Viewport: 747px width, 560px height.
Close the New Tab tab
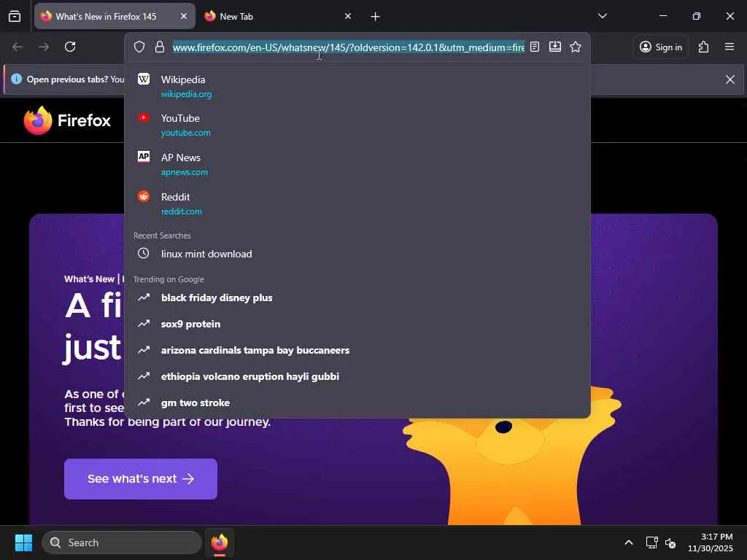coord(348,17)
